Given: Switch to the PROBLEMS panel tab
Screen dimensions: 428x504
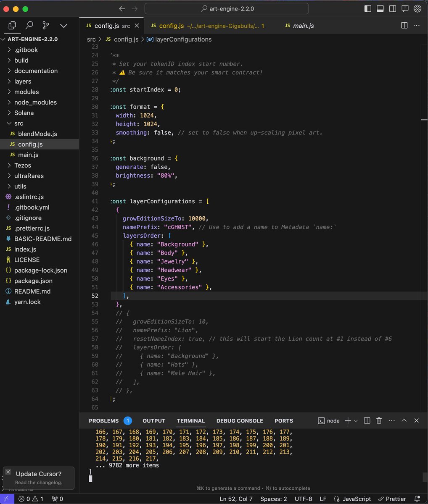Looking at the screenshot, I should (x=110, y=420).
